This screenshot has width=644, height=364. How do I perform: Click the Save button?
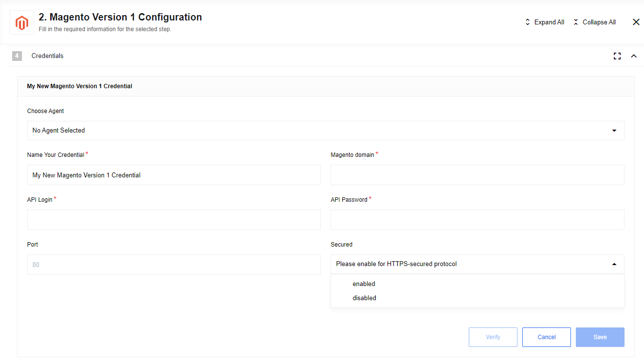coord(600,337)
